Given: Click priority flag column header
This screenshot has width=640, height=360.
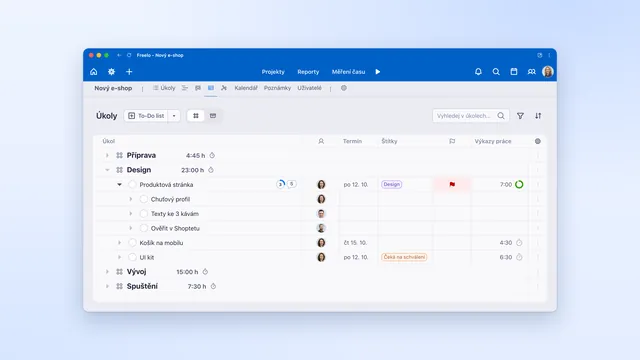Looking at the screenshot, I should pyautogui.click(x=452, y=141).
